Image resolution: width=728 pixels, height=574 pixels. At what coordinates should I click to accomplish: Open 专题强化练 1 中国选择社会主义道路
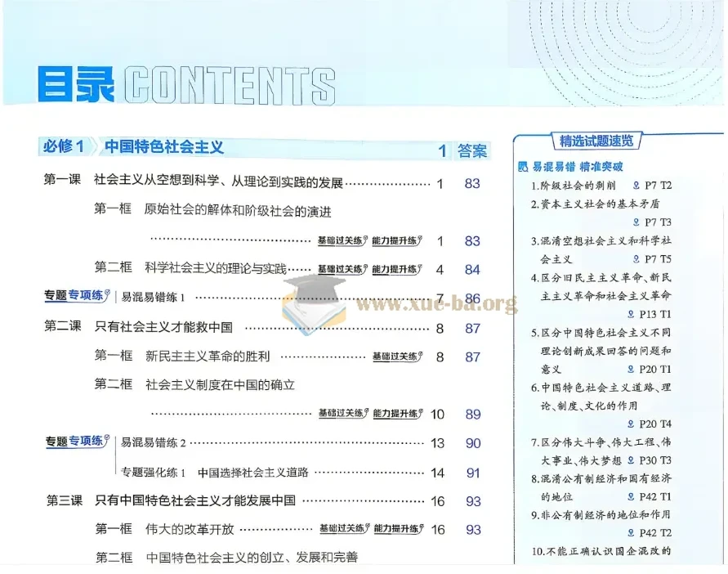[x=215, y=473]
